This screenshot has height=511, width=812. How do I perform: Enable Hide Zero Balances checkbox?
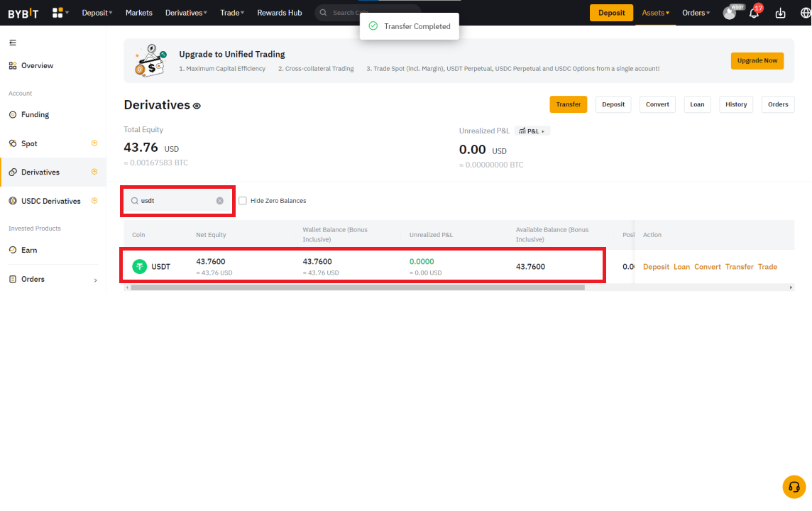click(x=242, y=201)
